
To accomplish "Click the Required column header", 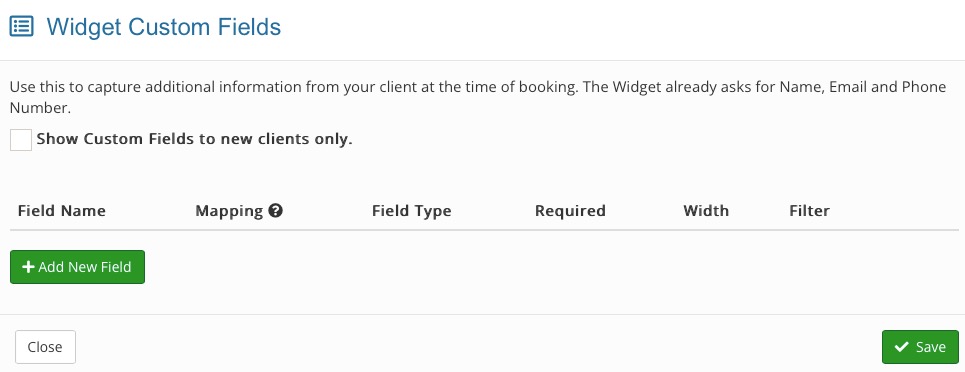I will 571,211.
